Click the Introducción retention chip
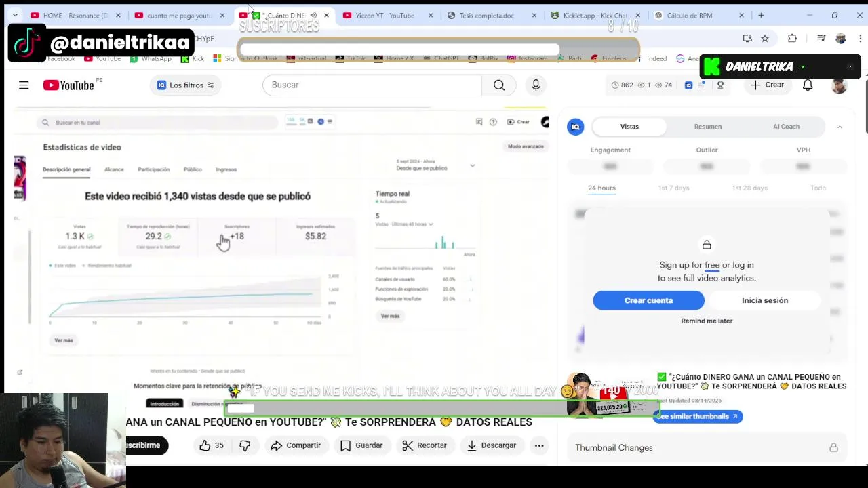 pos(165,404)
